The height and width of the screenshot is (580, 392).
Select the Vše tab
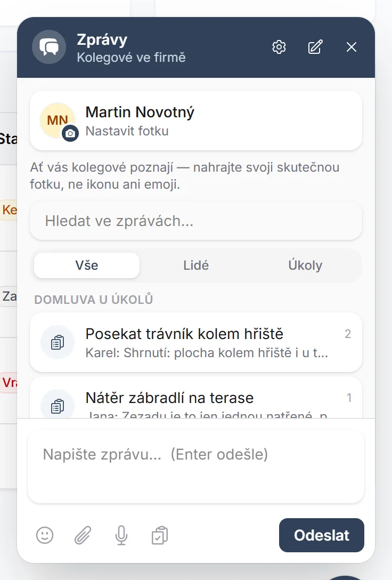pos(87,265)
